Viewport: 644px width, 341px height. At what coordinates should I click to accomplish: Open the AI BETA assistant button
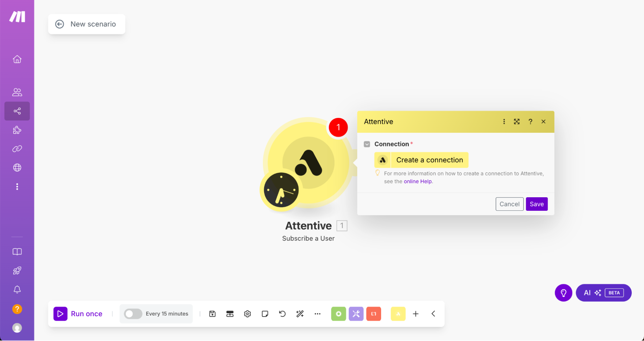tap(604, 293)
